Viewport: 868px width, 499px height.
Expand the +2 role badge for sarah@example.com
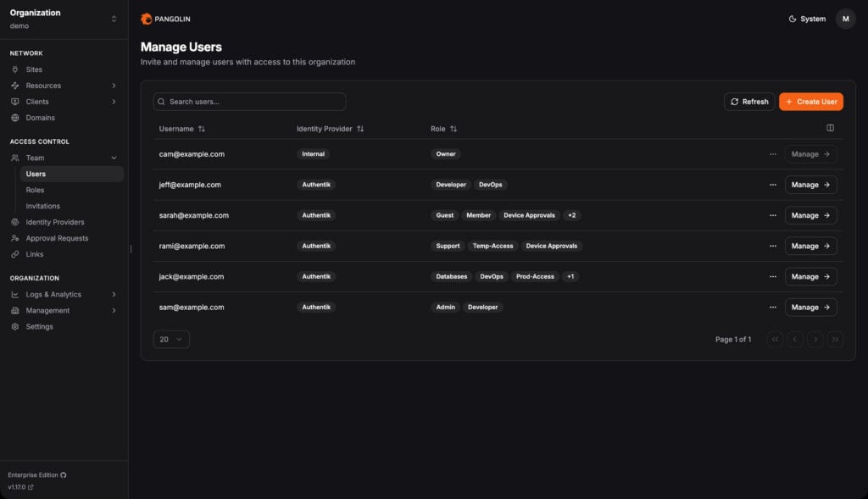[571, 215]
